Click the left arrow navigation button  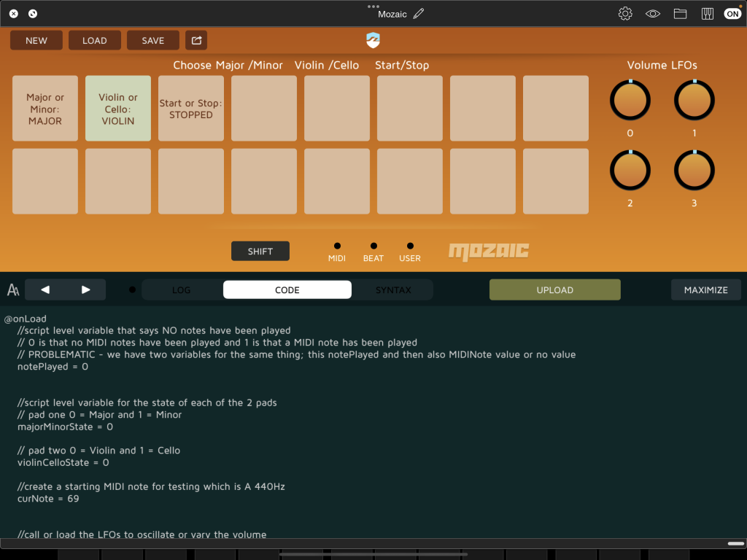tap(45, 289)
